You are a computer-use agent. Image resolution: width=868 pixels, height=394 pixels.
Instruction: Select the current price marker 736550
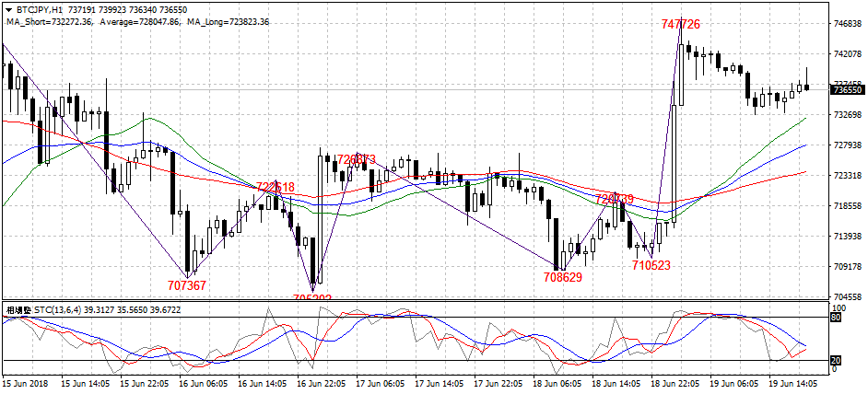847,90
